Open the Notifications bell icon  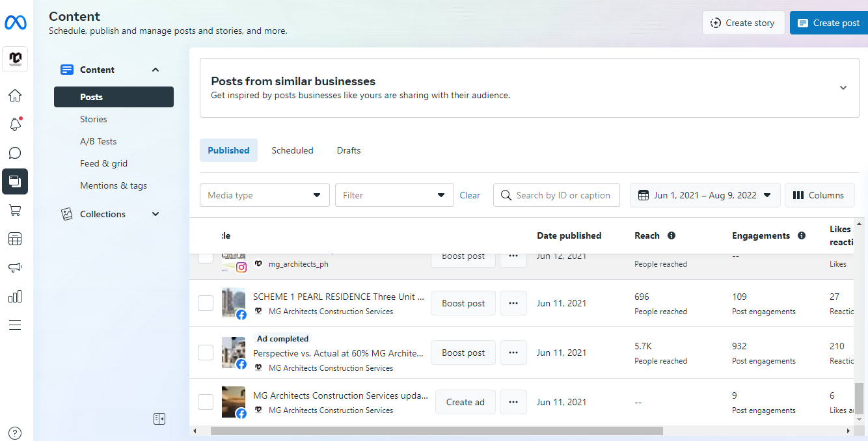pos(14,124)
